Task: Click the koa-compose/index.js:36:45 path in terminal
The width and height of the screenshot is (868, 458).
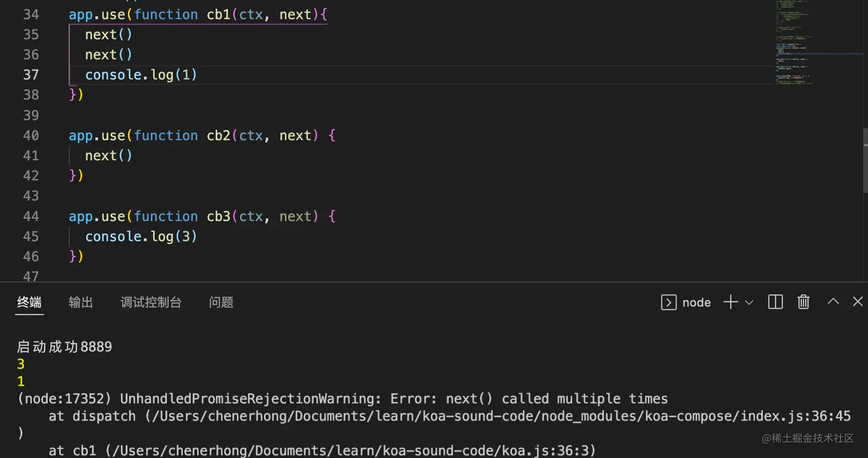Action: (x=501, y=416)
